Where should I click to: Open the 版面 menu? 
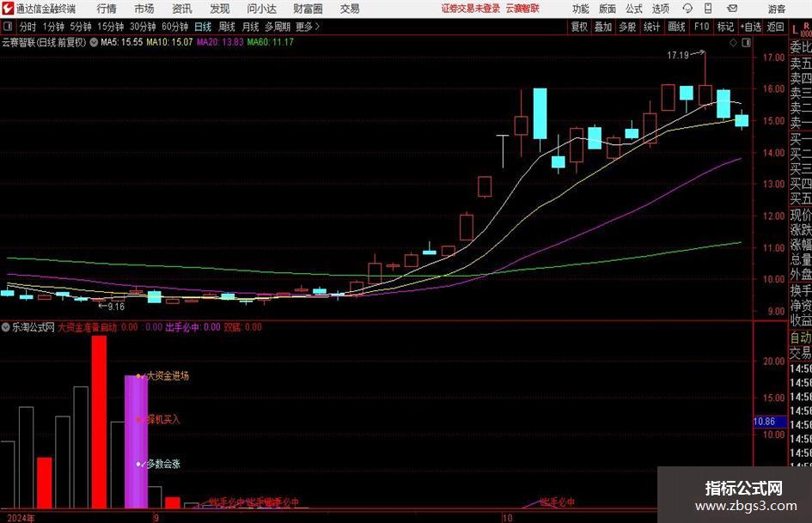coord(607,9)
